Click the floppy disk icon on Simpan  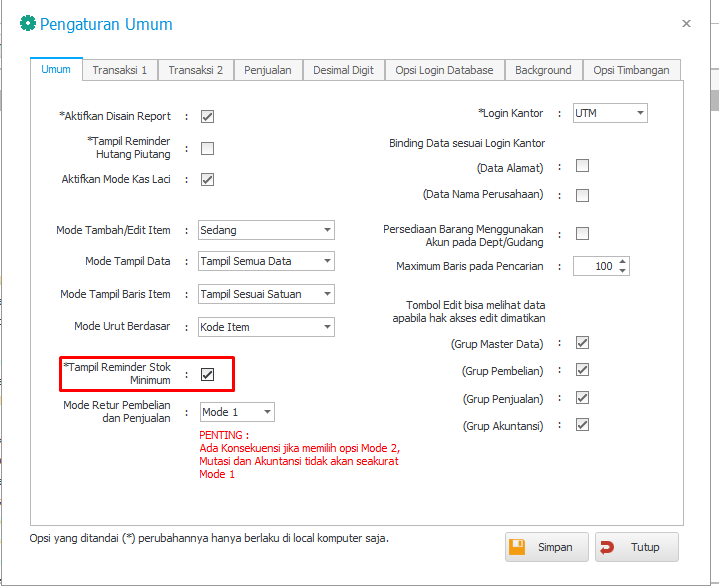517,547
